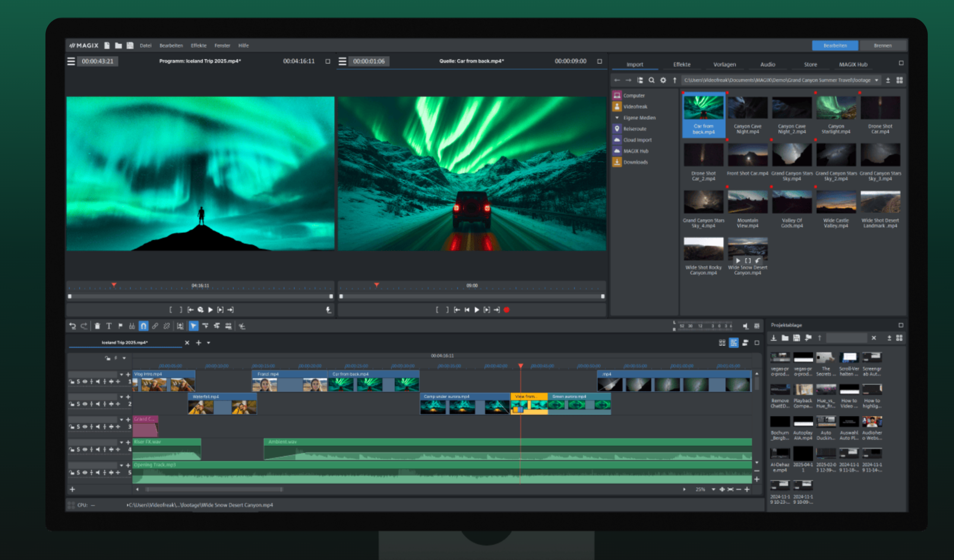Switch to the Audio tab

tap(768, 64)
